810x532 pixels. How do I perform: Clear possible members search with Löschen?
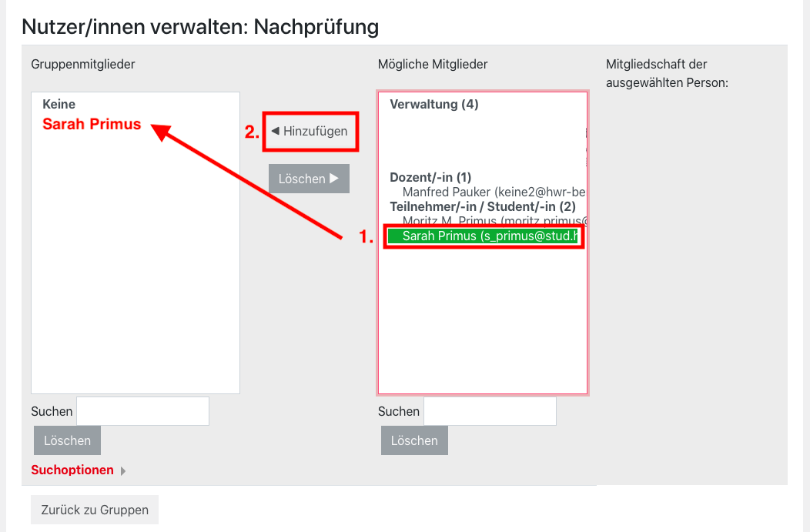tap(414, 440)
